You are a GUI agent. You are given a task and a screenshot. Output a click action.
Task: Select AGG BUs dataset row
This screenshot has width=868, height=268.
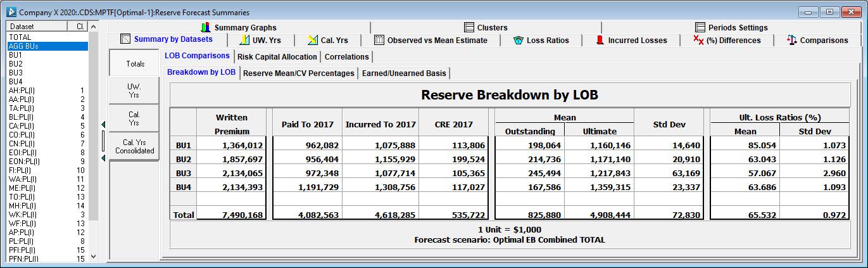pos(47,46)
